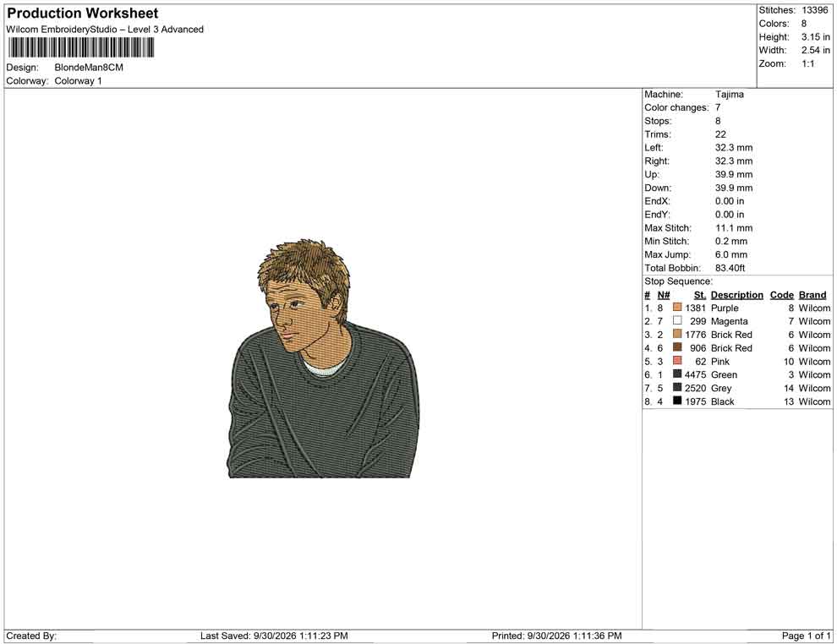Click the Zoom value 1:1
837x644 pixels.
[x=808, y=63]
